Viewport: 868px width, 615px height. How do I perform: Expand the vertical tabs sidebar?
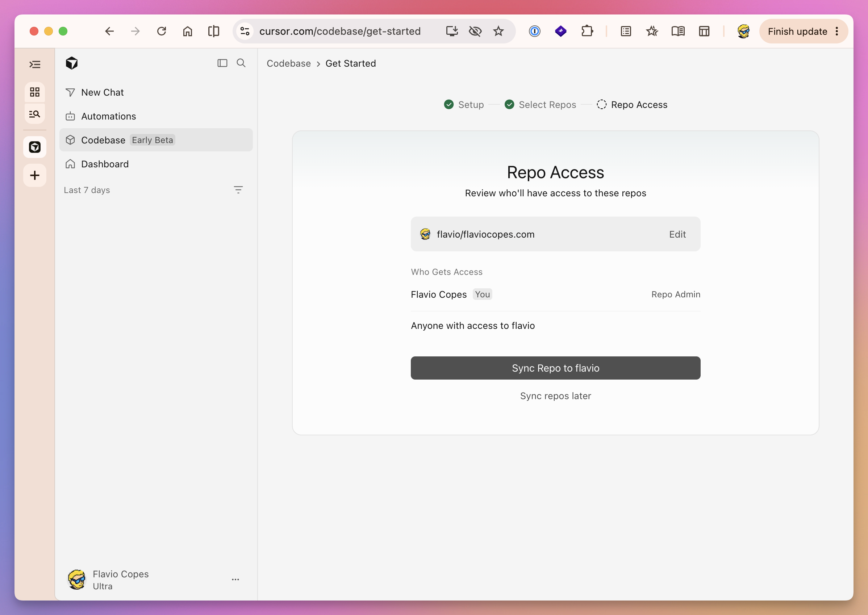[x=35, y=64]
